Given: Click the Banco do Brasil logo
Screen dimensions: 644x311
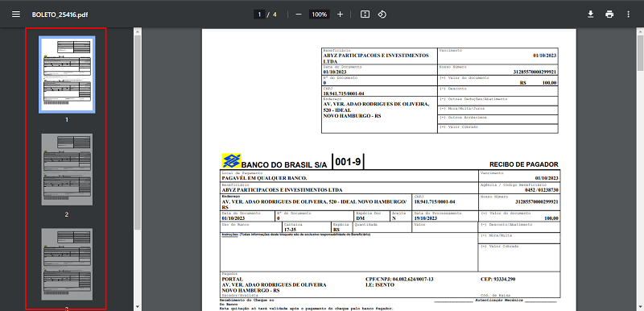Looking at the screenshot, I should pos(231,160).
